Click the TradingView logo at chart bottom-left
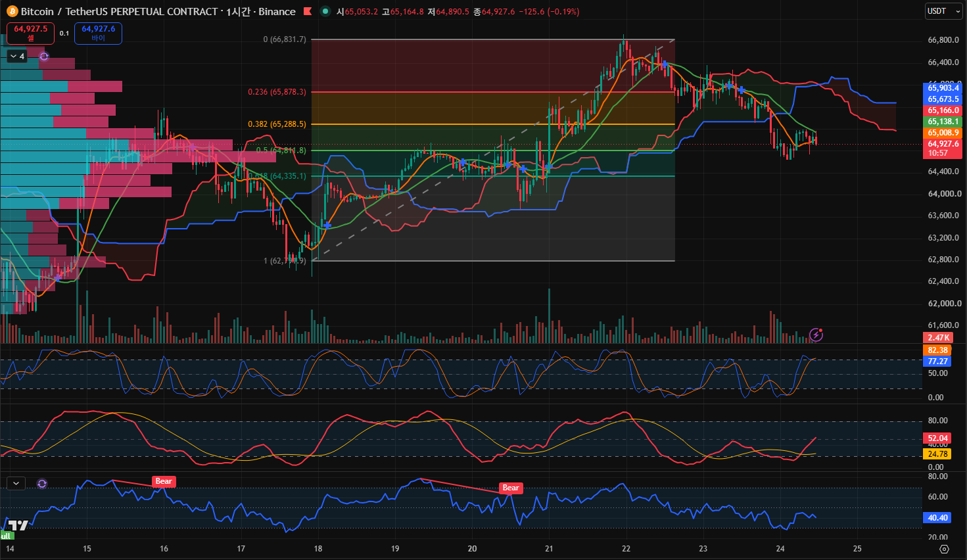The height and width of the screenshot is (560, 967). coord(18,525)
